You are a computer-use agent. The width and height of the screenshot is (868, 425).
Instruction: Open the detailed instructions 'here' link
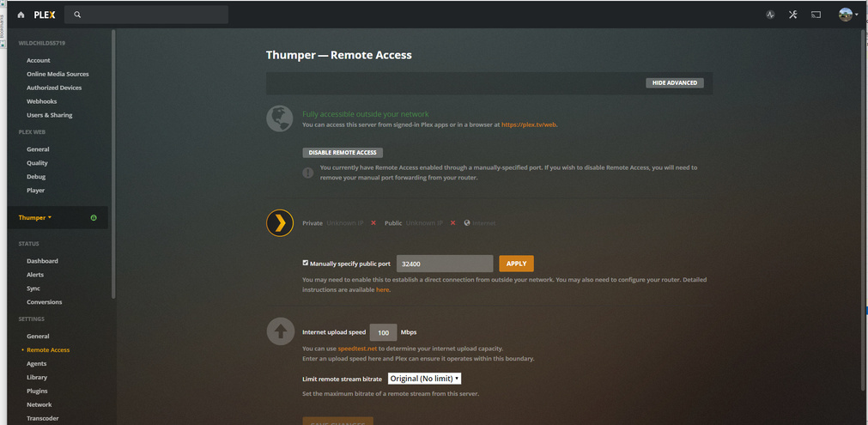point(383,290)
